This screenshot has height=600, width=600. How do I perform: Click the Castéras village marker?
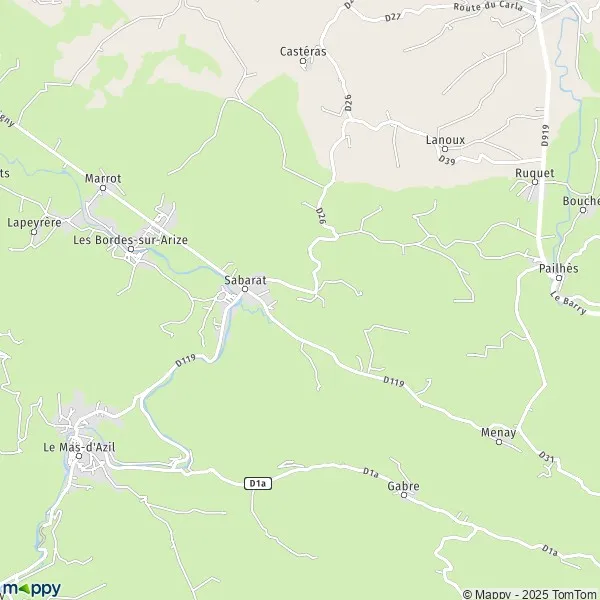303,61
